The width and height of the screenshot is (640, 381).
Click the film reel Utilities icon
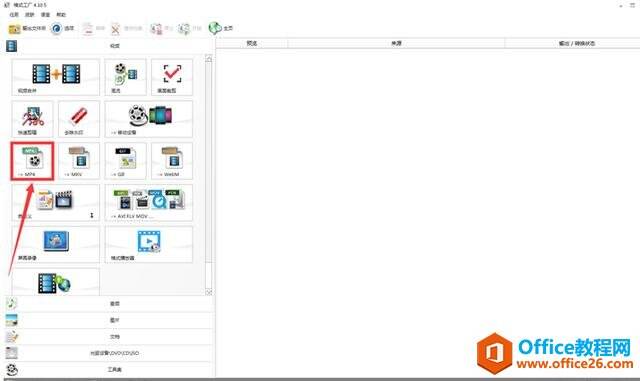coord(12,370)
